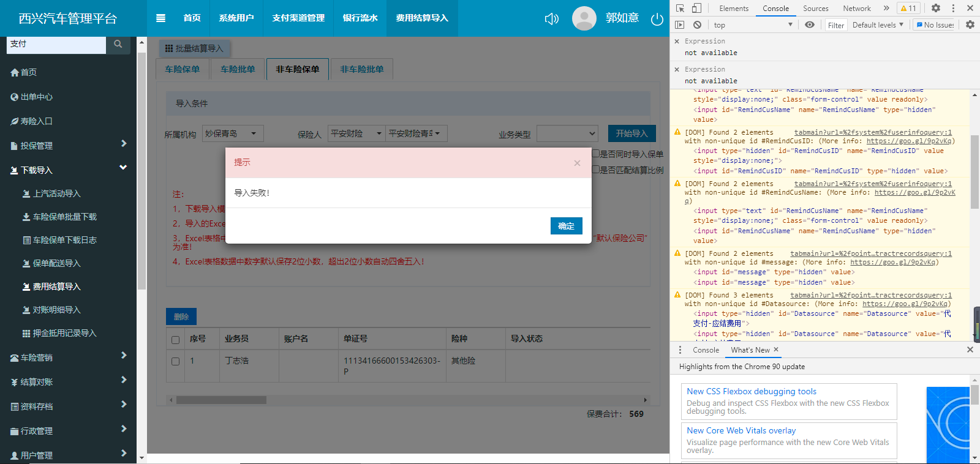Open DevTools settings gear icon

click(935, 8)
